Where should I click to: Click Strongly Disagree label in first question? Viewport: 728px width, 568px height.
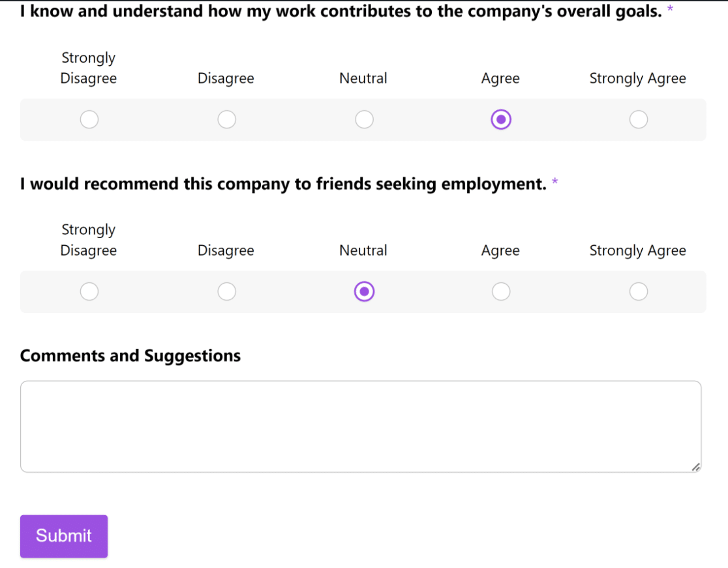pos(88,68)
